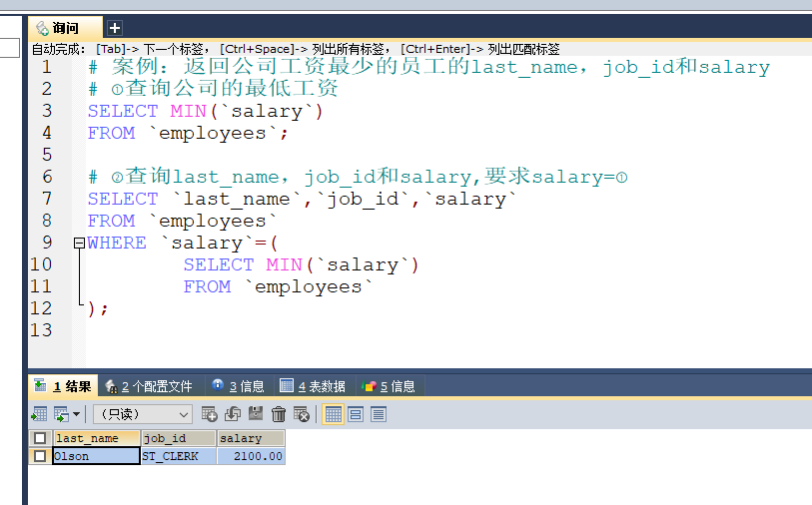Click the insert new row icon
The width and height of the screenshot is (812, 505).
[x=209, y=414]
